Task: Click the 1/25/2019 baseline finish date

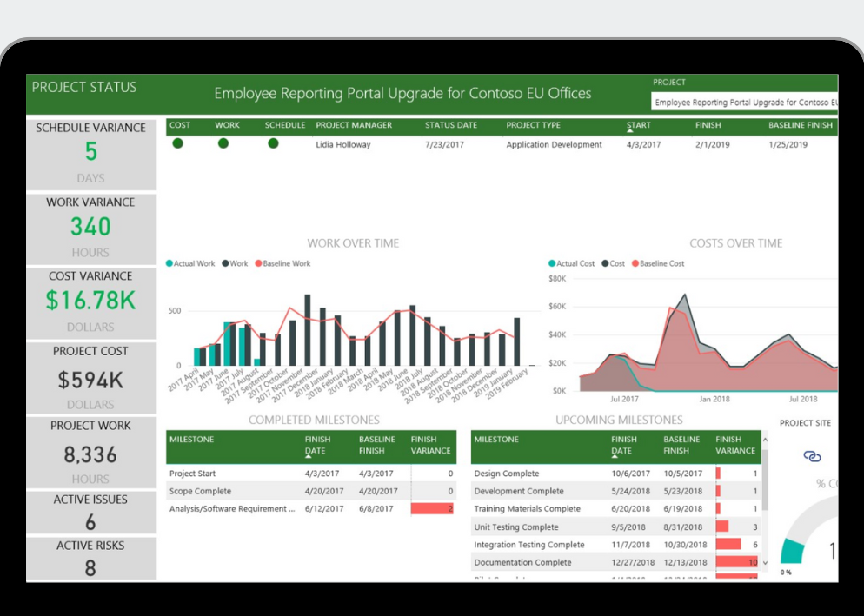Action: [788, 144]
